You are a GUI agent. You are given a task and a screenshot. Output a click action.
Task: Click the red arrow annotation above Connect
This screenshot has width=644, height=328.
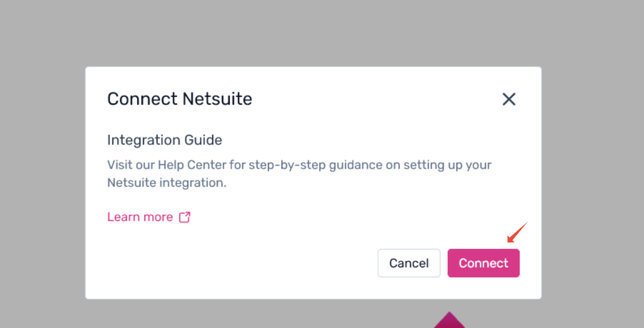pyautogui.click(x=516, y=233)
